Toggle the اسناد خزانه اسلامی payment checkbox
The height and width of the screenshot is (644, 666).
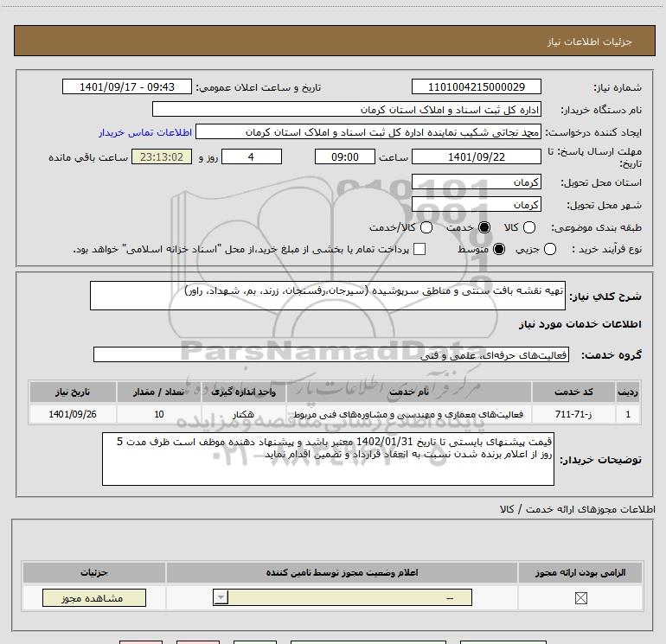point(419,249)
